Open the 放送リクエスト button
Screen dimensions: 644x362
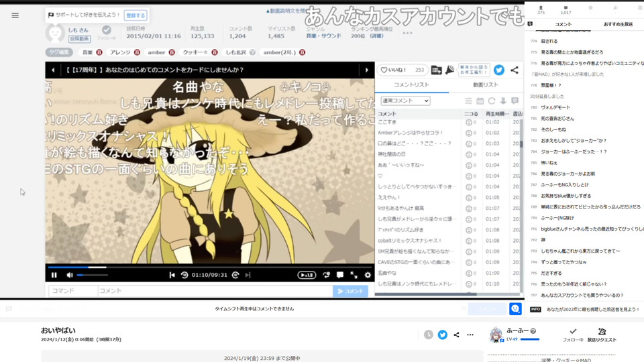point(602,335)
